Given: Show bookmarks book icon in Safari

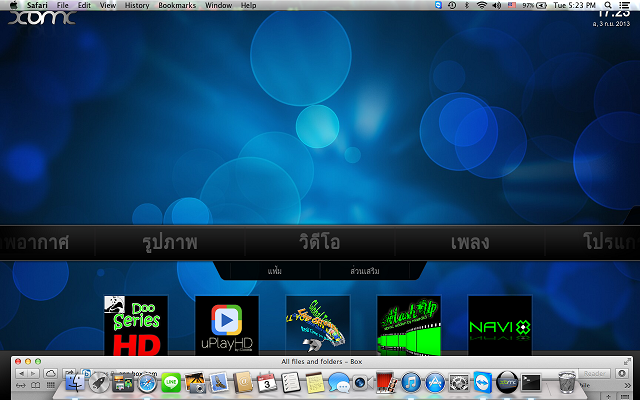Looking at the screenshot, I should tap(36, 385).
